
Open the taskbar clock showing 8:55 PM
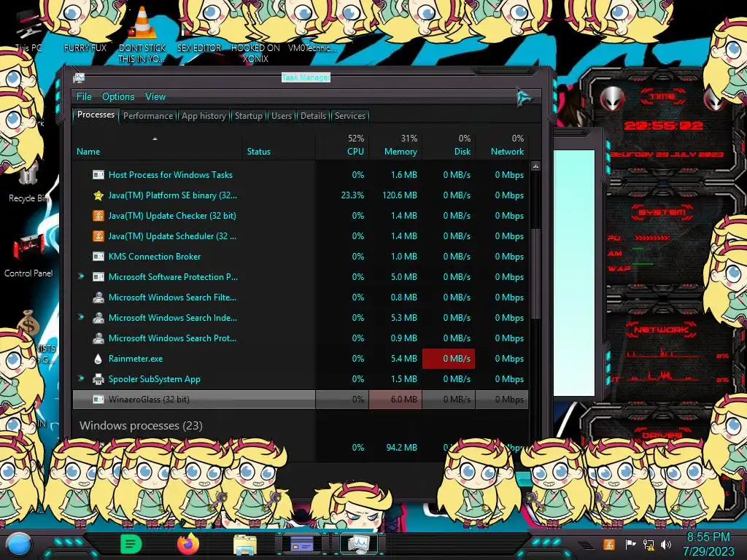pyautogui.click(x=708, y=544)
